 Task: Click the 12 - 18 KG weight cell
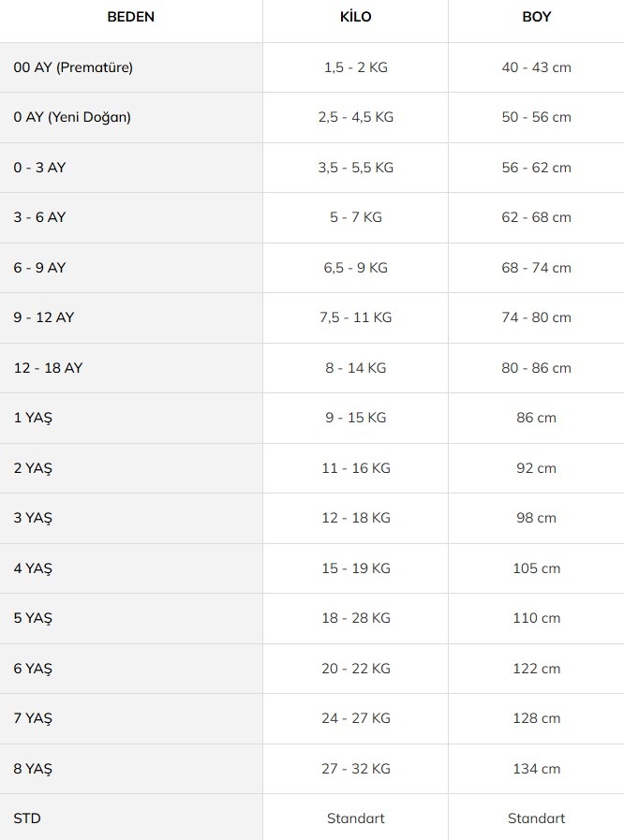tap(355, 518)
